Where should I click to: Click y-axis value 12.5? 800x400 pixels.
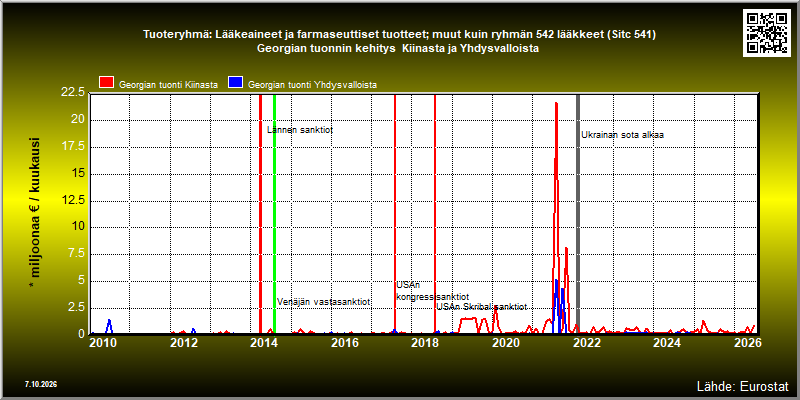tap(73, 200)
